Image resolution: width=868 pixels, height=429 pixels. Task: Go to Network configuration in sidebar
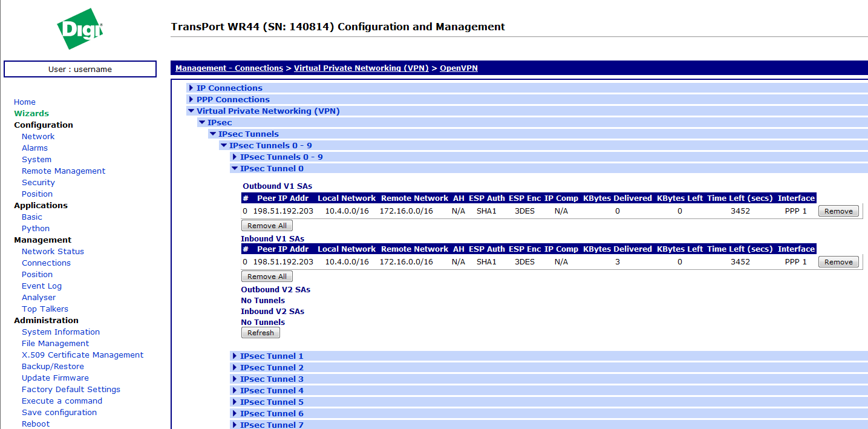[38, 137]
